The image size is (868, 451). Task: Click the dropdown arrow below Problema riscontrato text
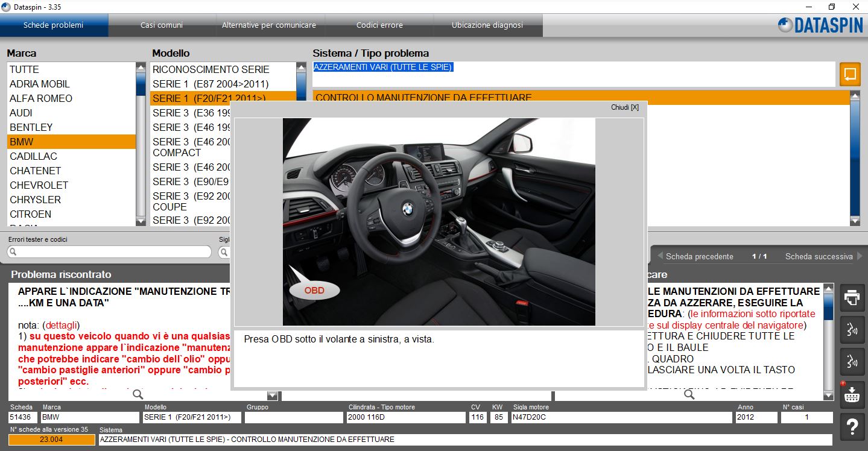pyautogui.click(x=272, y=396)
